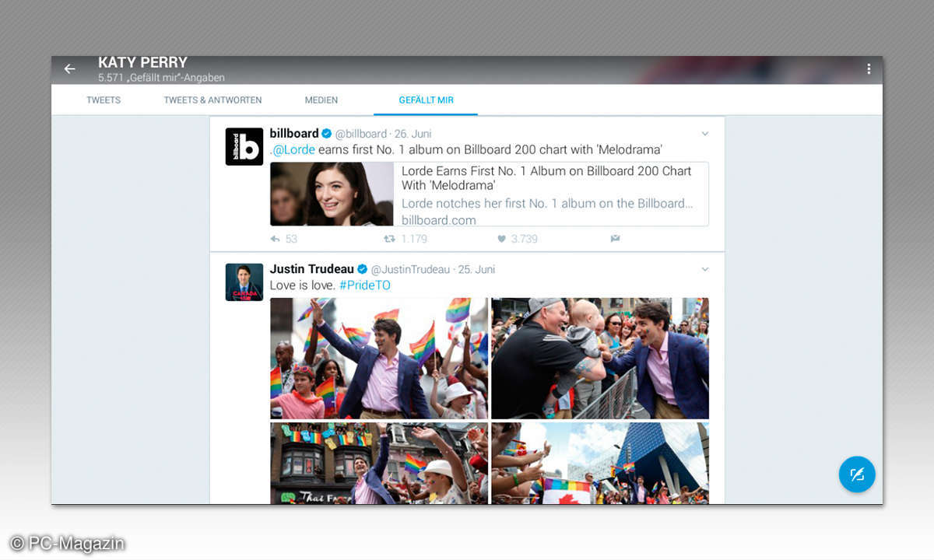
Task: Click the @billboard handle
Action: 361,134
